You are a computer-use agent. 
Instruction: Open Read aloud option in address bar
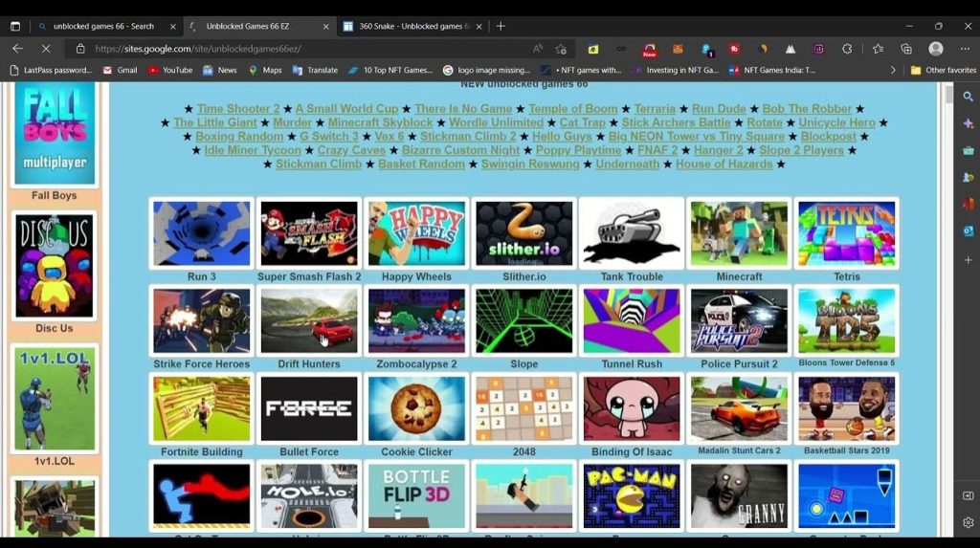538,48
